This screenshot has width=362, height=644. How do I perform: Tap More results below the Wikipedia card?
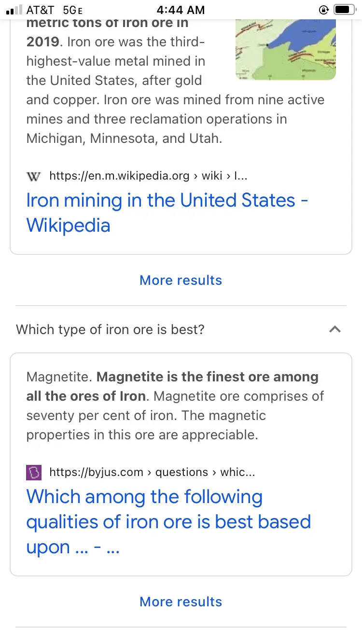[x=181, y=280]
